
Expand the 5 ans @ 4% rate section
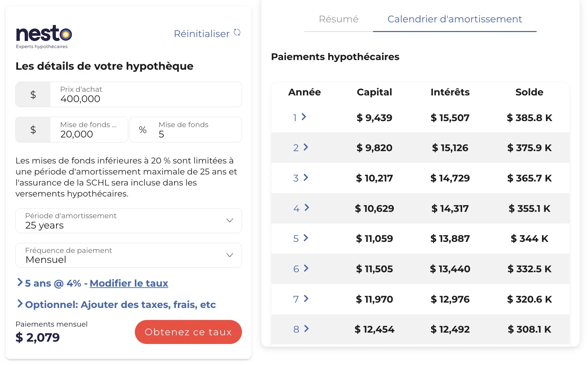[x=20, y=283]
